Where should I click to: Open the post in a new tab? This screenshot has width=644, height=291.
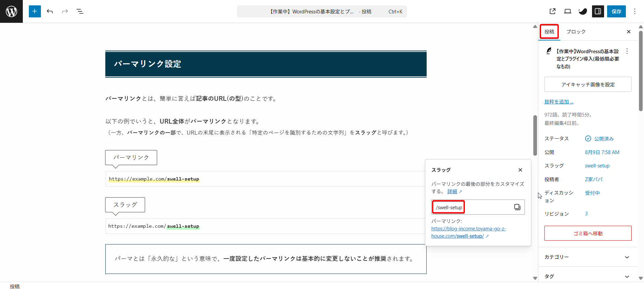click(x=552, y=11)
